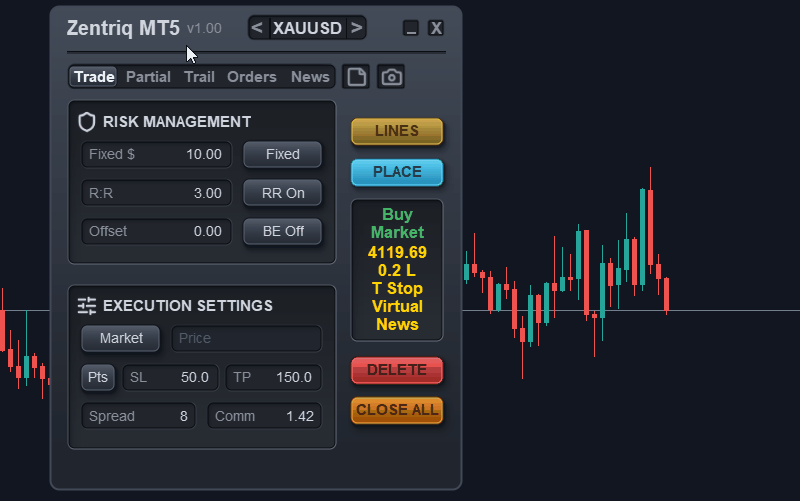Switch to next symbol arrow
Image resolution: width=800 pixels, height=501 pixels.
[357, 28]
